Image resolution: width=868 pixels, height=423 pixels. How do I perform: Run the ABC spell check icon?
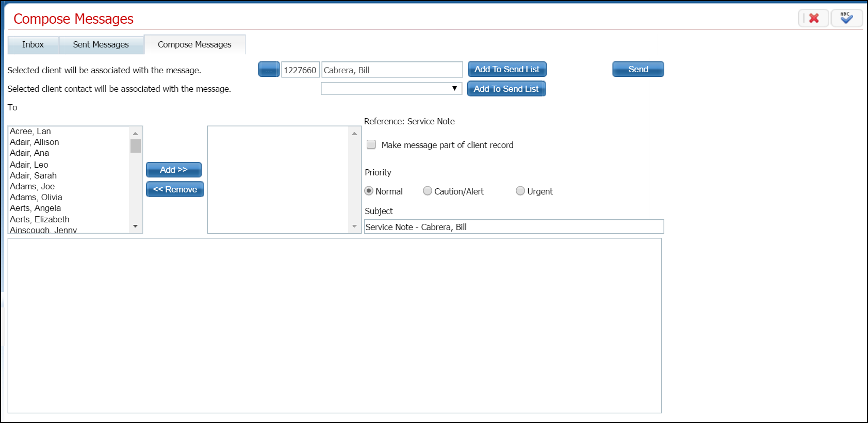(846, 19)
